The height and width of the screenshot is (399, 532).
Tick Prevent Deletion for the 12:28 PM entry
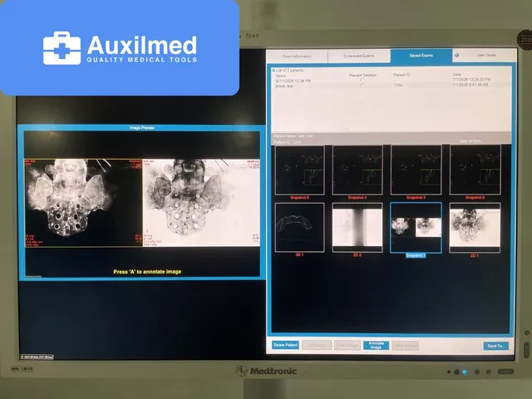[x=362, y=81]
